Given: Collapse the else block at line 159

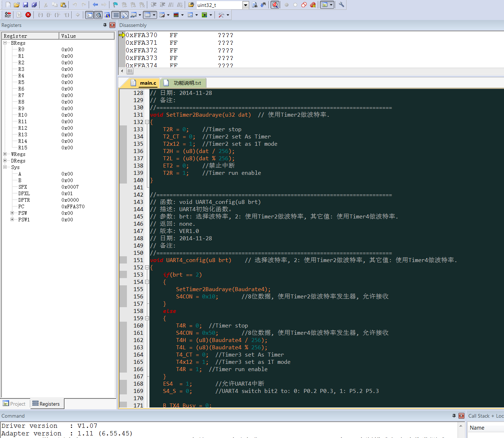Looking at the screenshot, I should (147, 318).
